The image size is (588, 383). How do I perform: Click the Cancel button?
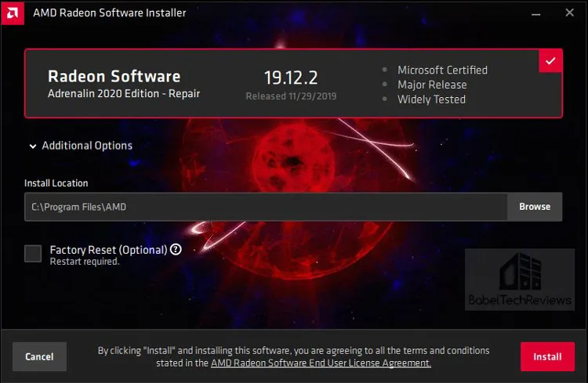pos(39,356)
